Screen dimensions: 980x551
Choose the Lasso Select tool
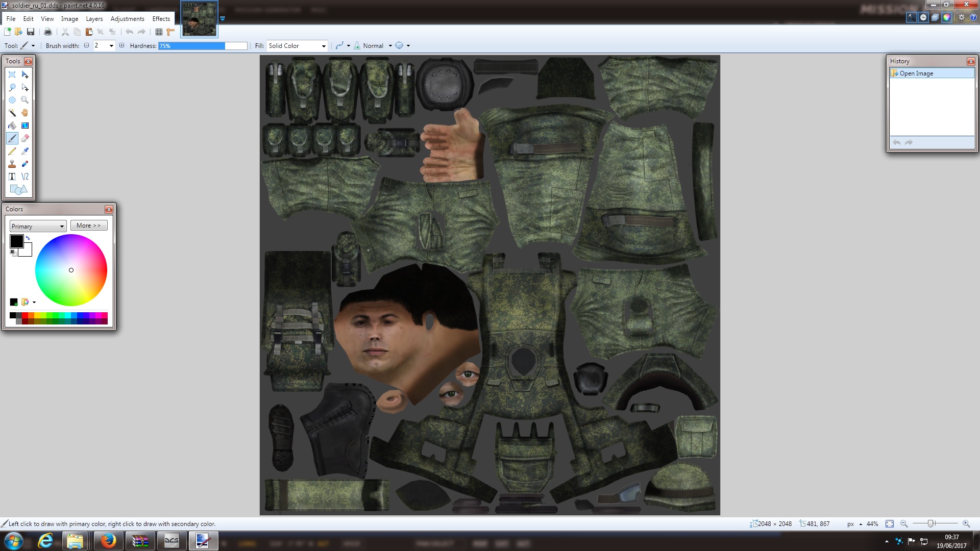point(12,87)
